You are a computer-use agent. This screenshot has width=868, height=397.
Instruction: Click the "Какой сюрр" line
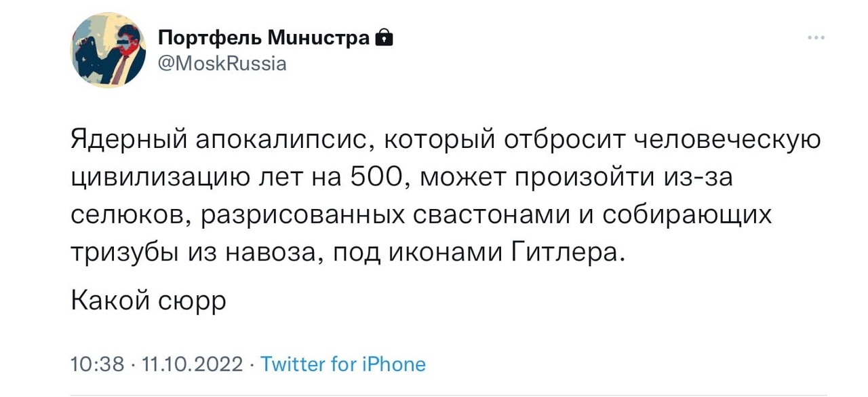point(149,300)
